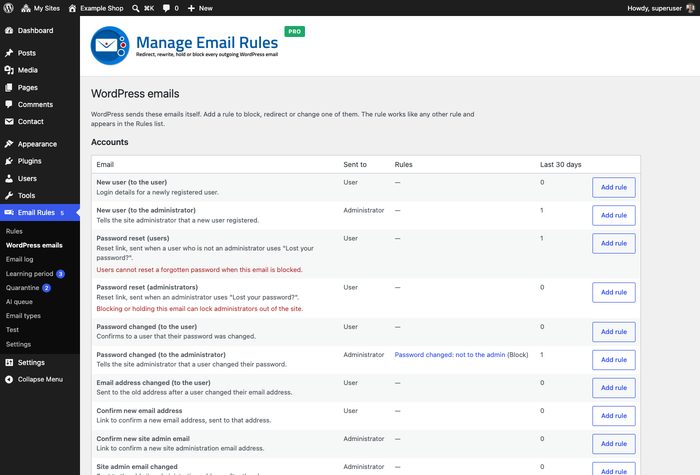Screen dimensions: 700x475
Task: Click the 'Rules' column header
Action: tap(404, 165)
